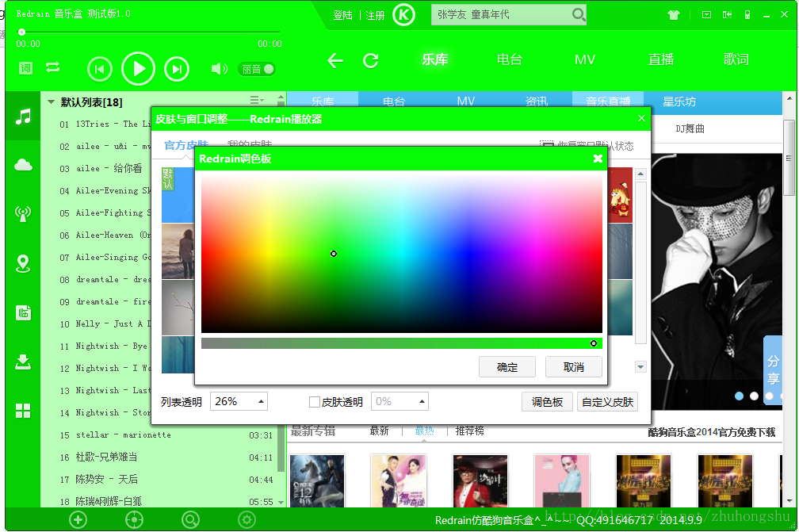Click the 最新 album filter
This screenshot has width=799, height=532.
coord(379,431)
